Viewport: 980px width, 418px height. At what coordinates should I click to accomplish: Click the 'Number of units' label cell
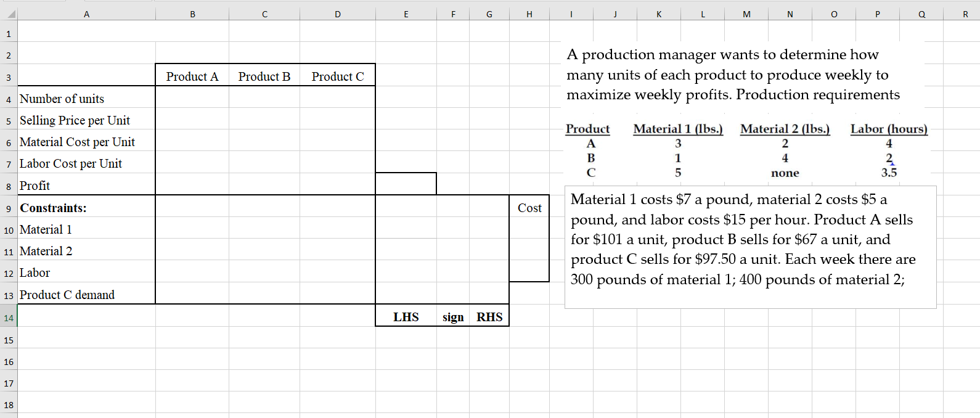pos(86,98)
